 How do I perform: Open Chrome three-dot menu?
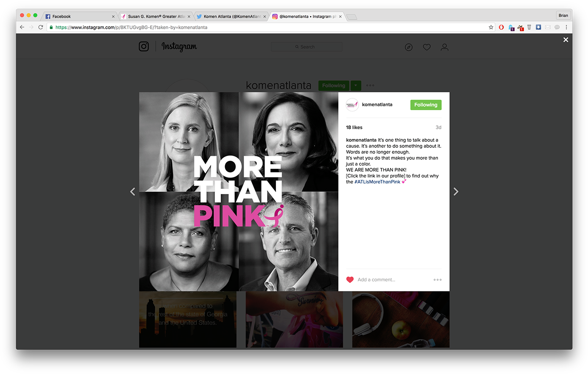pos(566,27)
